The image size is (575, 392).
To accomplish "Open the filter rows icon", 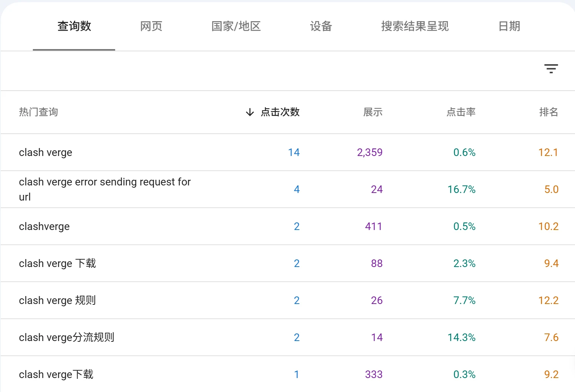I will [551, 69].
